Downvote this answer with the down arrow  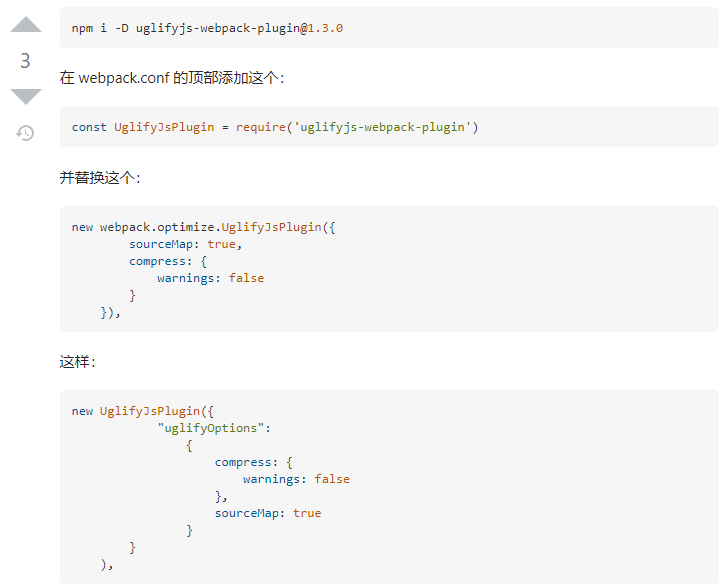(x=26, y=95)
